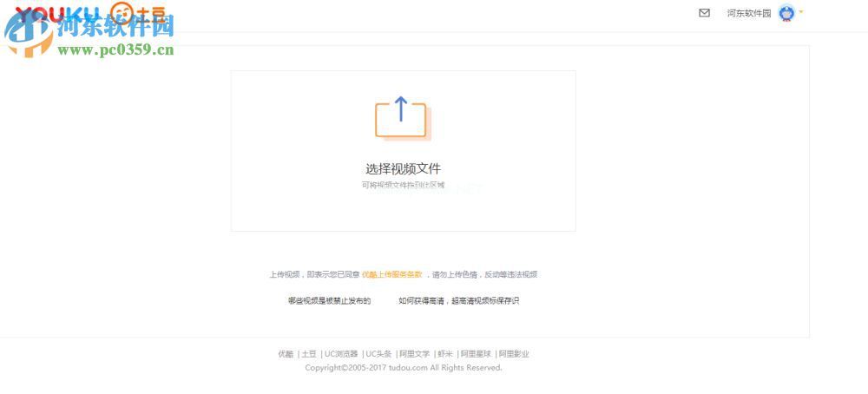Open the 阿里影业 footer link
The width and height of the screenshot is (868, 394).
click(514, 354)
